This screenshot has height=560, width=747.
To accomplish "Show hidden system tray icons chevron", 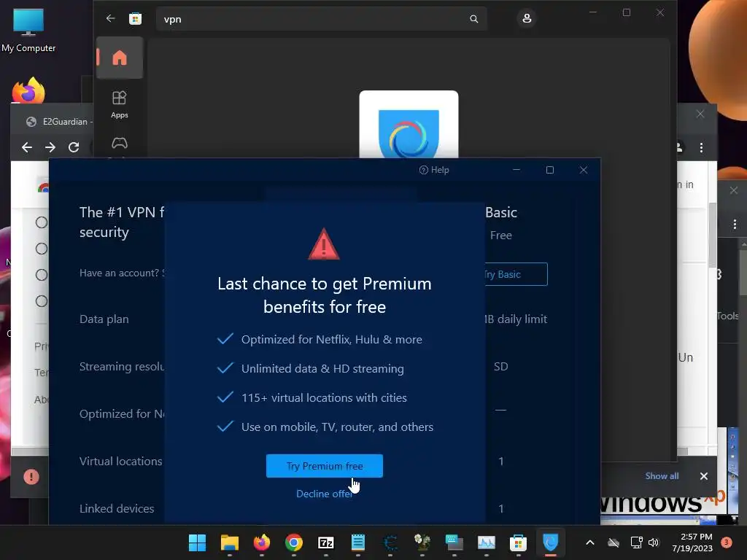I will (589, 542).
